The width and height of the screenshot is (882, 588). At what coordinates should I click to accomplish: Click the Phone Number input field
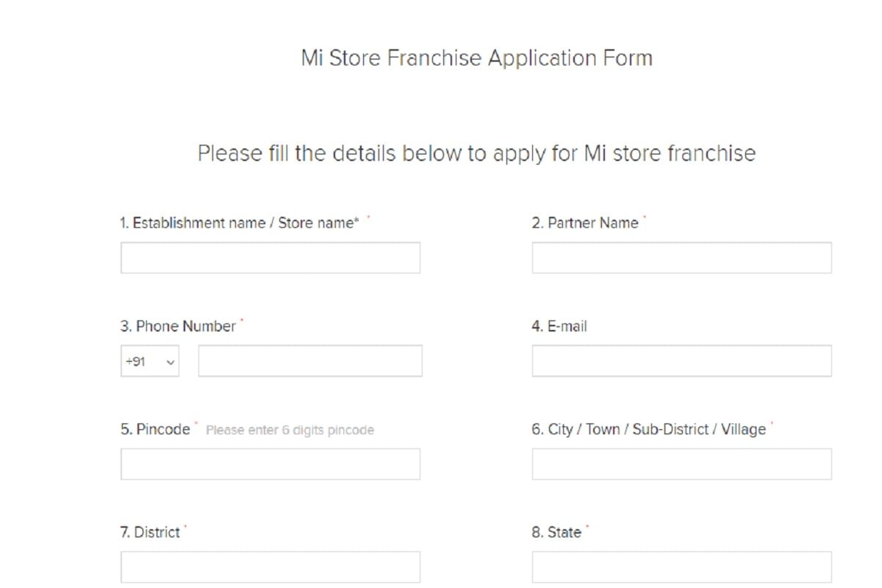click(310, 360)
